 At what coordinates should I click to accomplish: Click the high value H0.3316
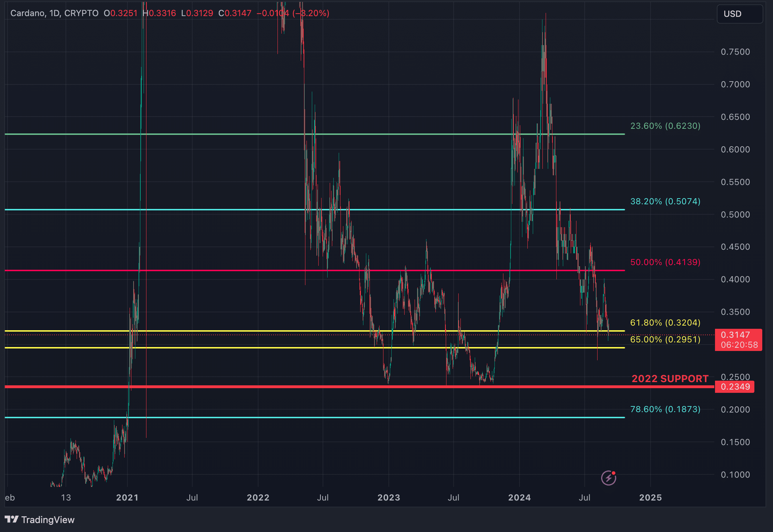pyautogui.click(x=159, y=13)
